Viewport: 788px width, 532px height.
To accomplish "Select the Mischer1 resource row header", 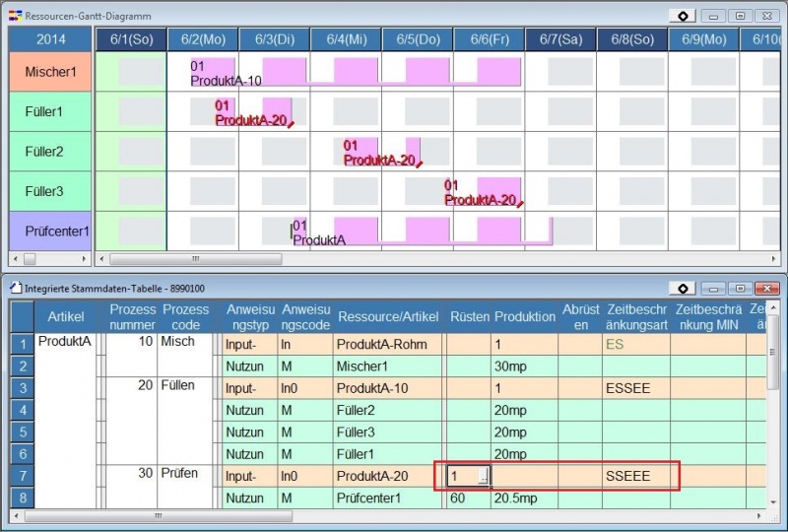I will coord(49,72).
